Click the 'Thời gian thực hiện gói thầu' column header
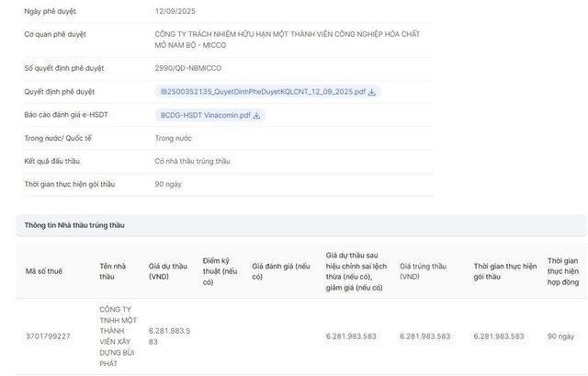 pos(504,270)
